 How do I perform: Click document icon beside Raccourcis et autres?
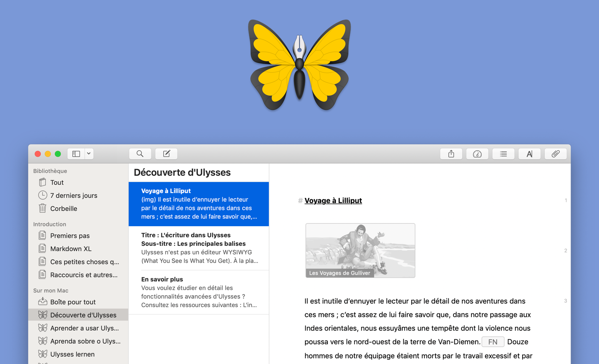click(x=43, y=275)
